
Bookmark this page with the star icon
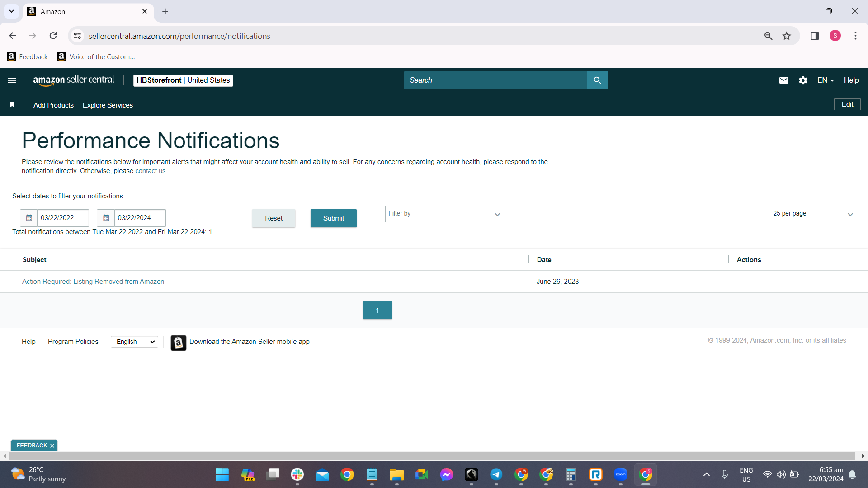click(x=787, y=36)
